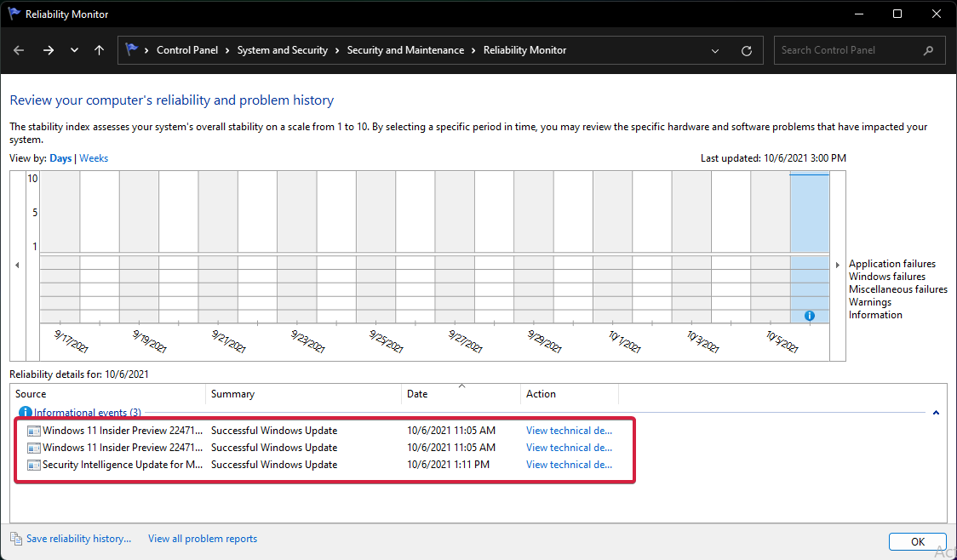
Task: Click the Back navigation arrow
Action: (20, 50)
